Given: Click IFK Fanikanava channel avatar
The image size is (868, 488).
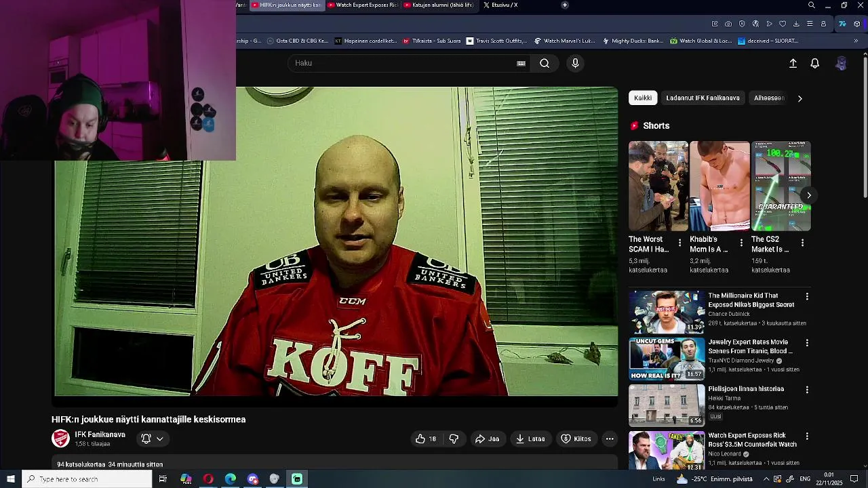Looking at the screenshot, I should (60, 439).
